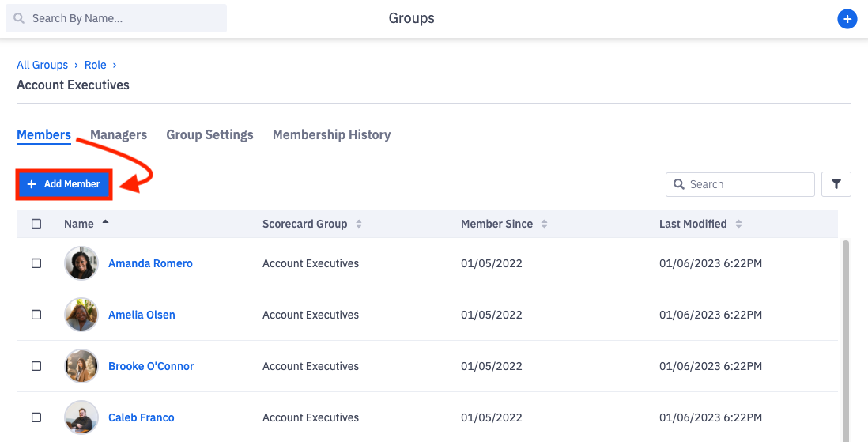
Task: Toggle the select-all header checkbox
Action: (x=36, y=224)
